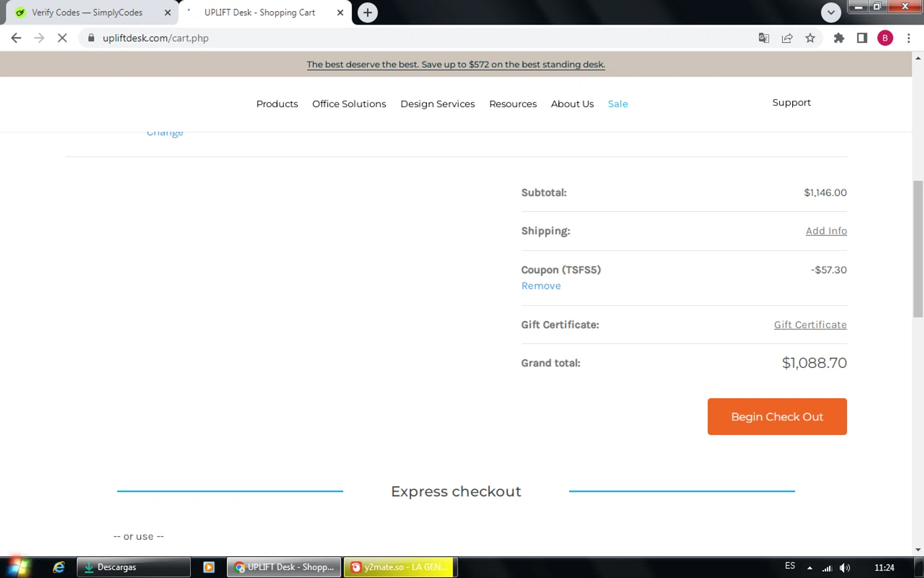The width and height of the screenshot is (924, 578).
Task: Switch to y2mate.so taskbar window
Action: pos(400,568)
